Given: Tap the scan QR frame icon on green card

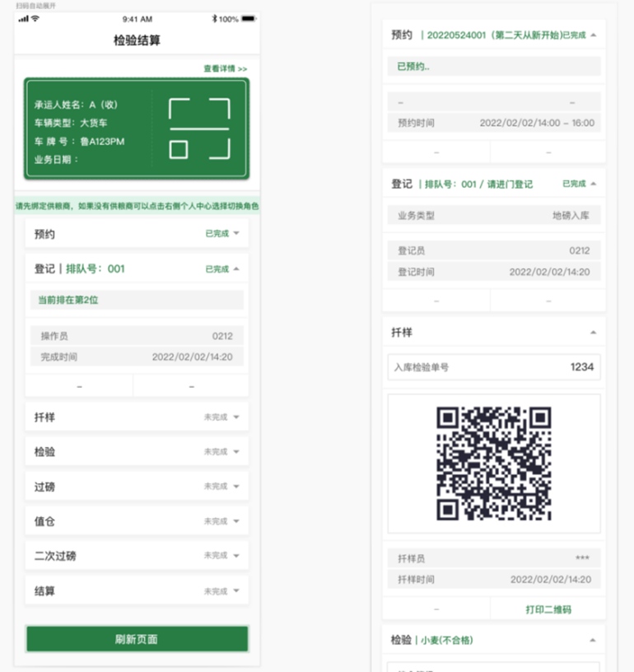Looking at the screenshot, I should point(199,128).
